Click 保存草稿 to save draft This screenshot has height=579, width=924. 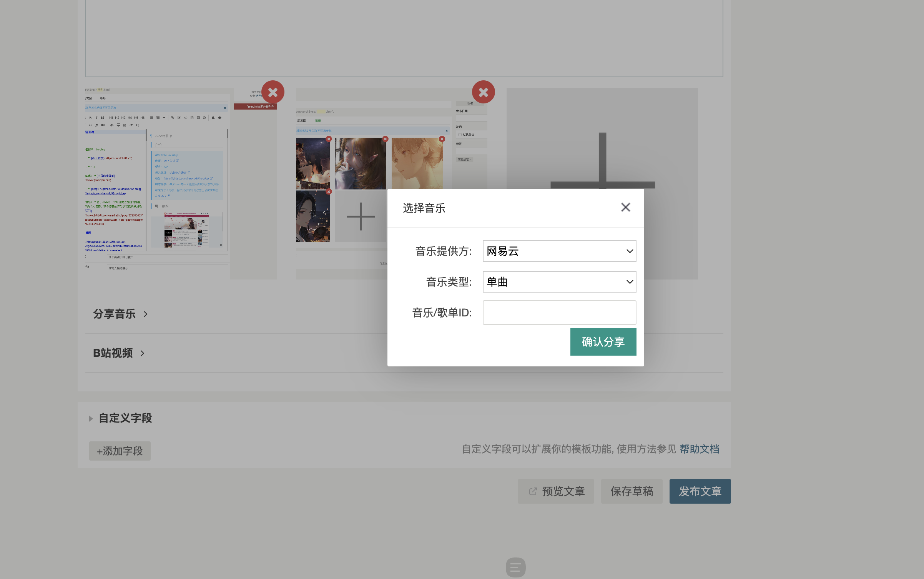pos(632,491)
